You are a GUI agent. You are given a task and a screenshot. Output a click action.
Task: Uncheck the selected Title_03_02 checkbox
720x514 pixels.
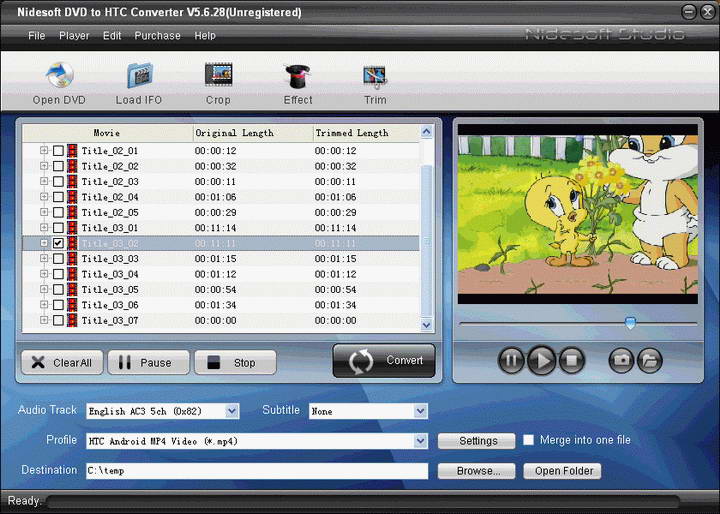tap(58, 243)
